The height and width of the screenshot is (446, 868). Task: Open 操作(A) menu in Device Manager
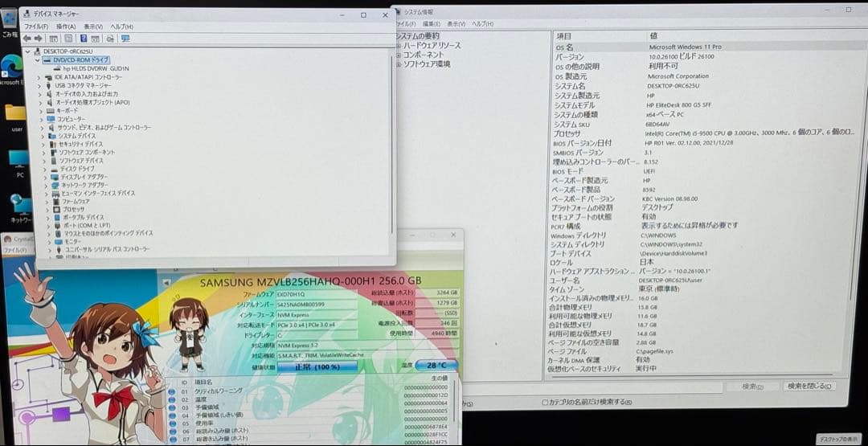66,27
